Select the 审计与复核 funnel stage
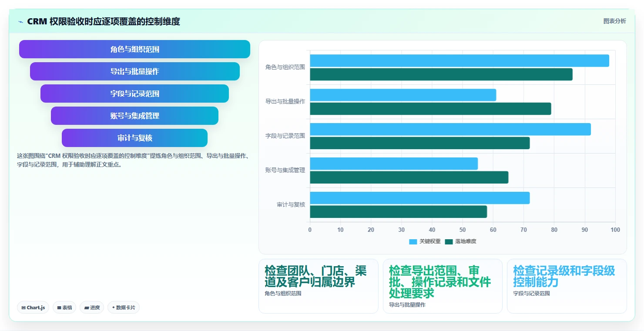Viewport: 644px width, 331px height. 134,138
